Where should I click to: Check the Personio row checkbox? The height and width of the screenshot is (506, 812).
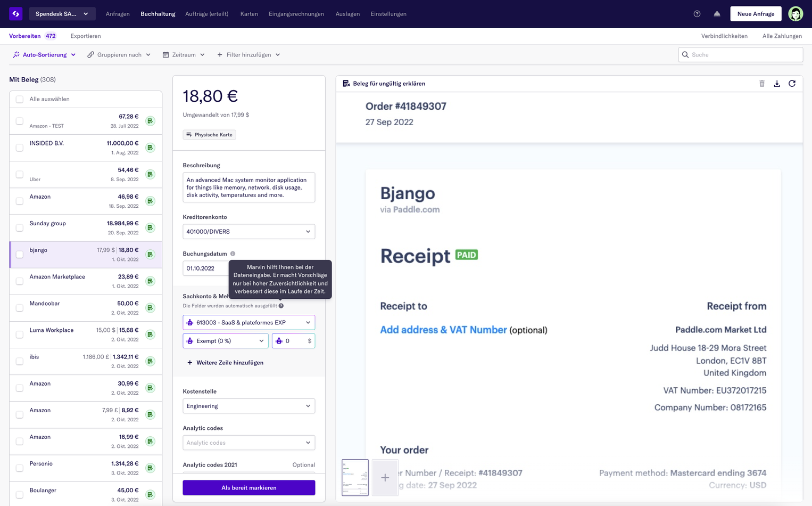pos(20,468)
